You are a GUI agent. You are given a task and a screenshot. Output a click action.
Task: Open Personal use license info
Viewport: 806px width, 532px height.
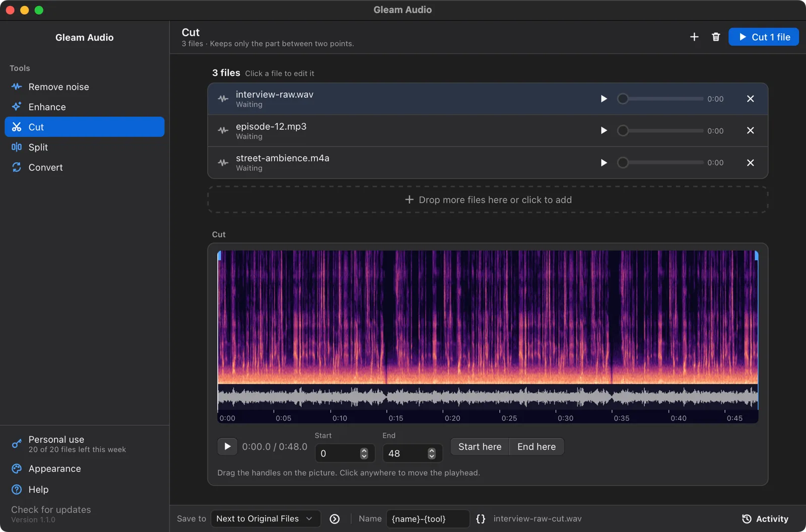click(84, 444)
